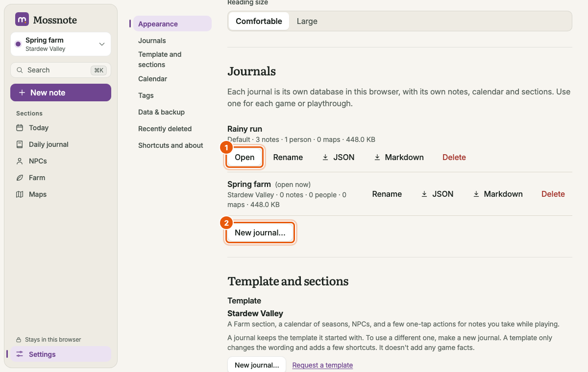Rename the Rainy run journal

tap(288, 157)
